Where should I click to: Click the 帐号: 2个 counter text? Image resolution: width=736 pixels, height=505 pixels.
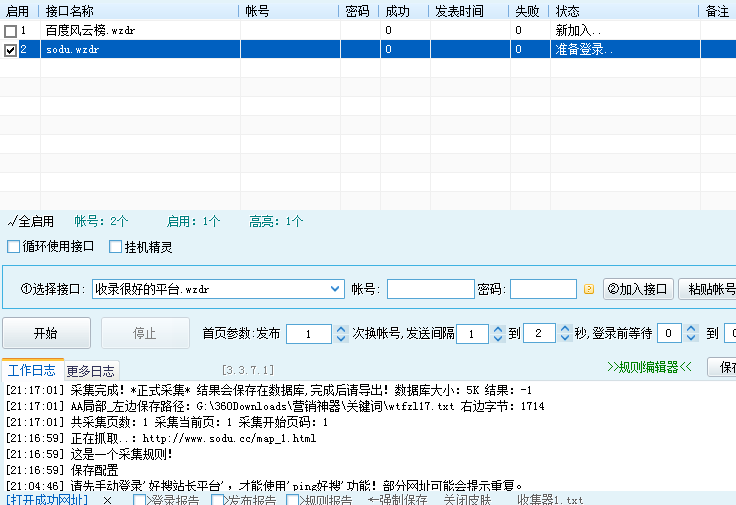[x=101, y=221]
